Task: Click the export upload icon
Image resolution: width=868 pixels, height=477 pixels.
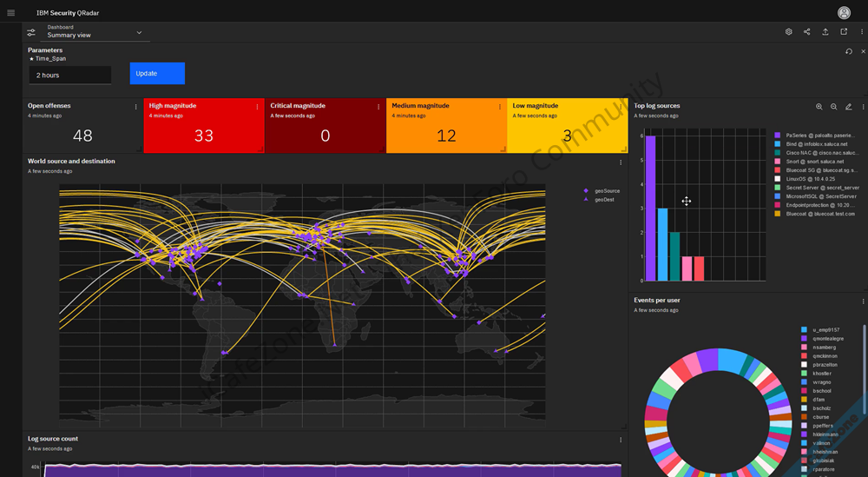Action: pos(825,32)
